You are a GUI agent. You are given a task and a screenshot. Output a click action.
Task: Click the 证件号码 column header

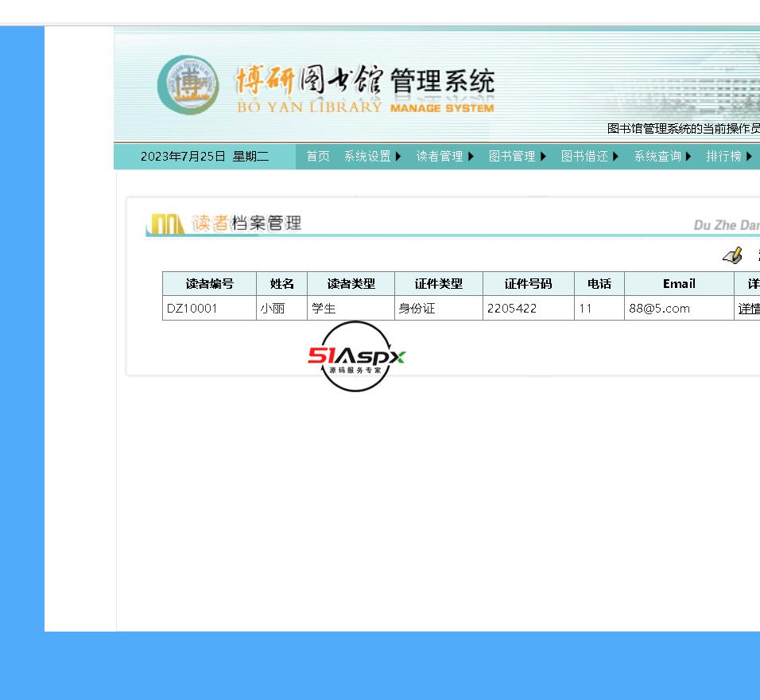(x=529, y=284)
